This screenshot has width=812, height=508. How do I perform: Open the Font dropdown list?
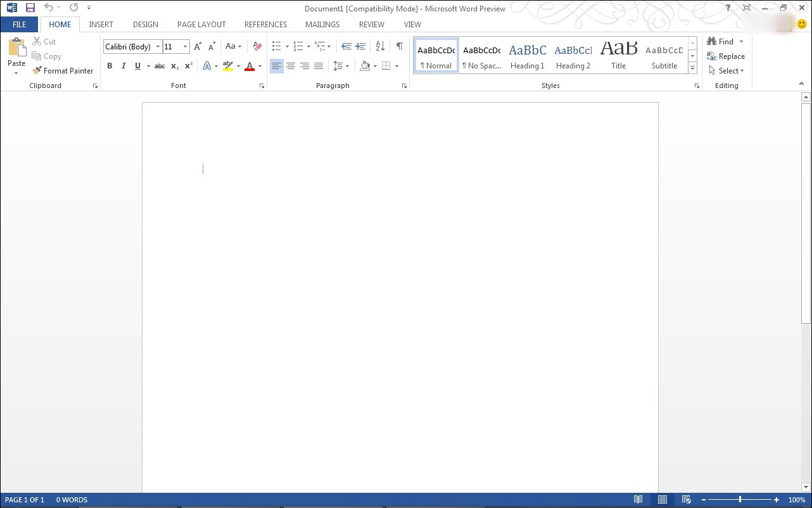tap(158, 46)
